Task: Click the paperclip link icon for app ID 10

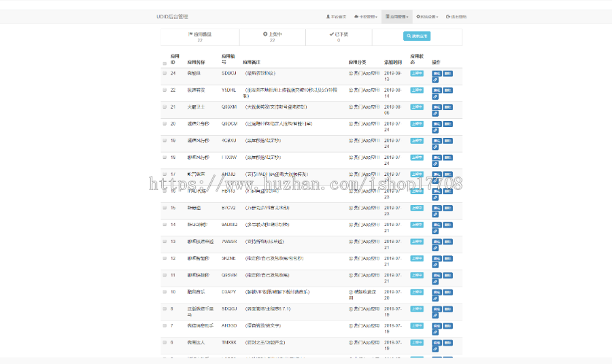Action: [435, 298]
